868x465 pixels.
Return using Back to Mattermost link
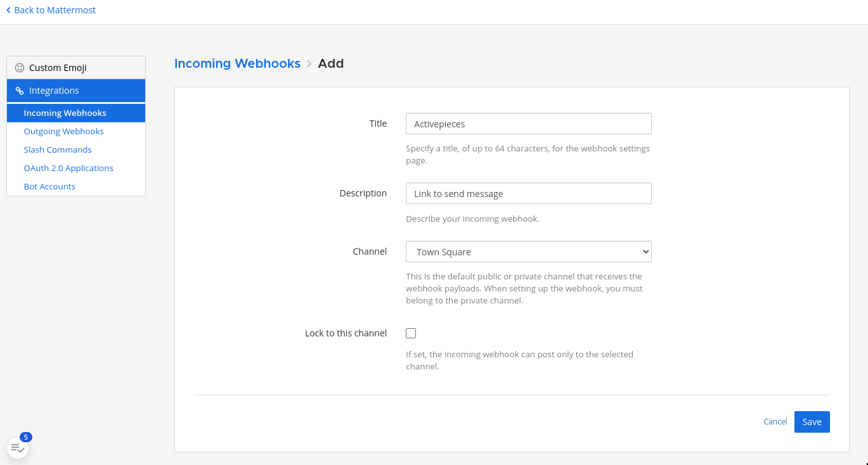pos(55,10)
